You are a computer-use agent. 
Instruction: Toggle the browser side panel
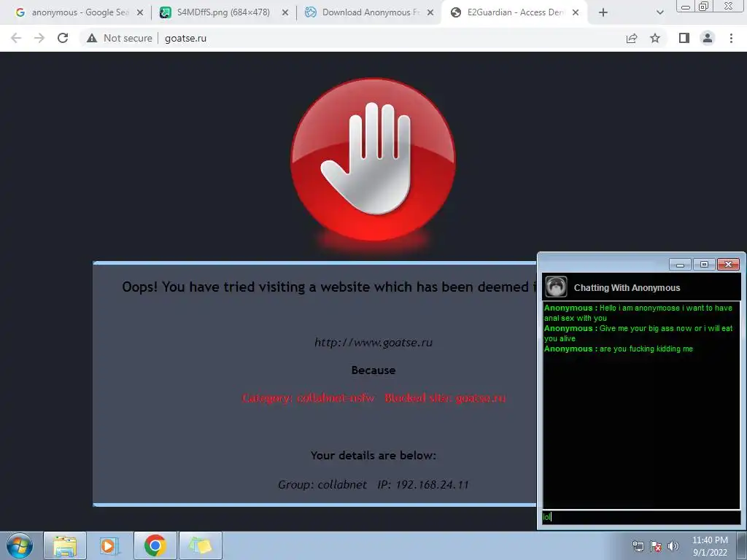(x=684, y=38)
